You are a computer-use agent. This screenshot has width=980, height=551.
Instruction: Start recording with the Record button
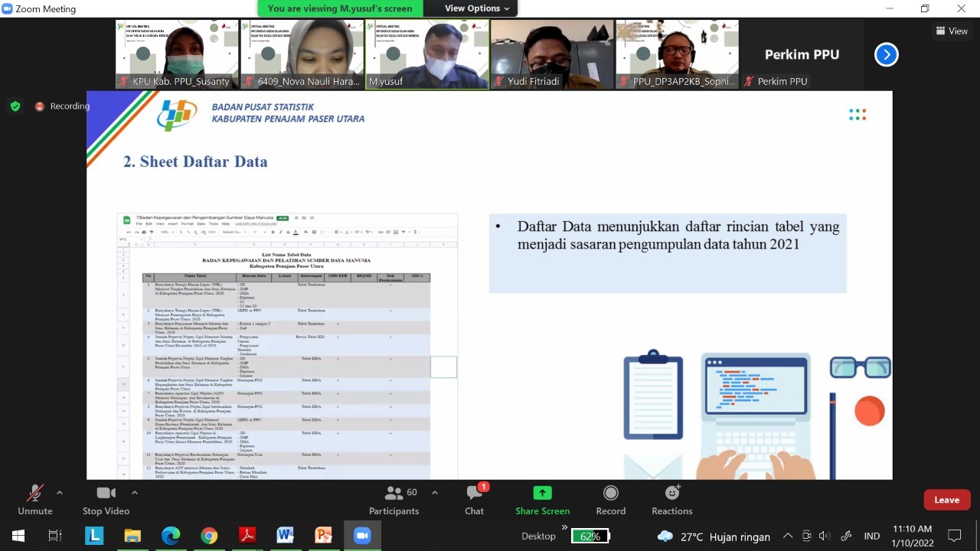click(610, 500)
